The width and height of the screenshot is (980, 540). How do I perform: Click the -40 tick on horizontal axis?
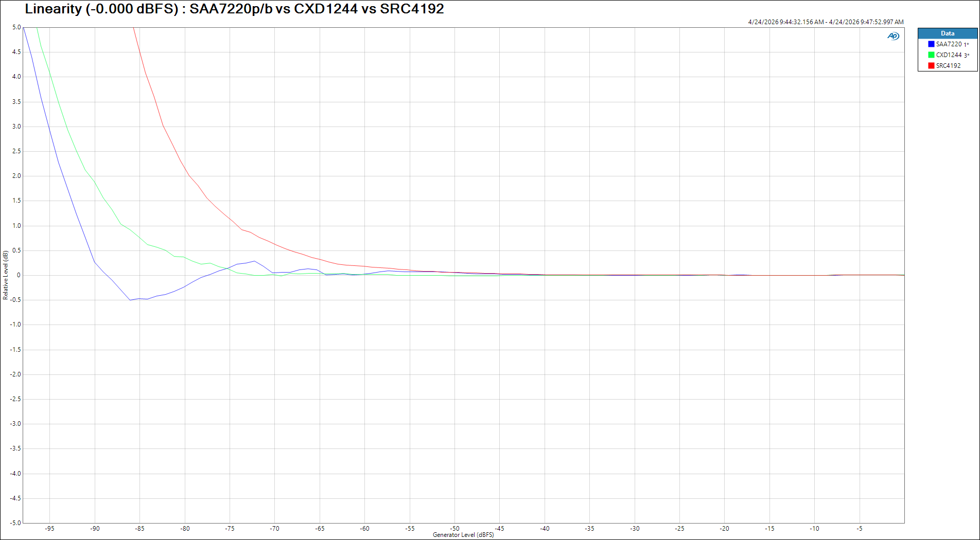tap(545, 529)
